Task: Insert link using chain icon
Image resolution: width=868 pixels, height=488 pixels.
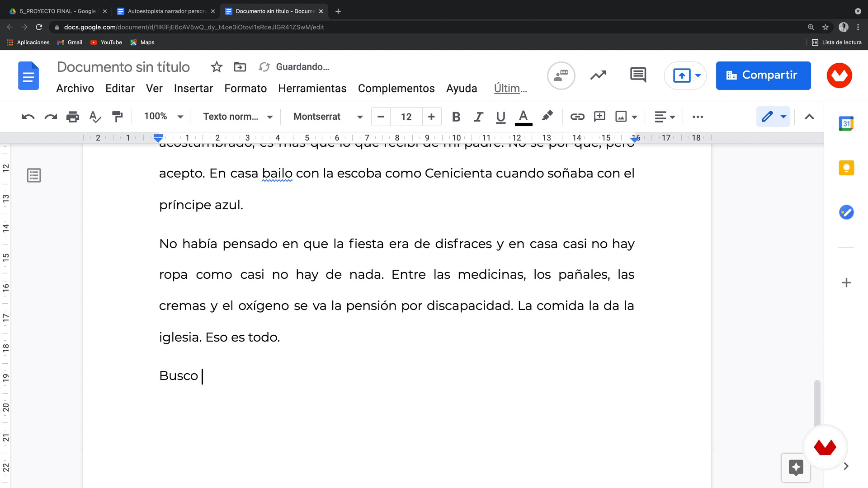Action: pos(577,117)
